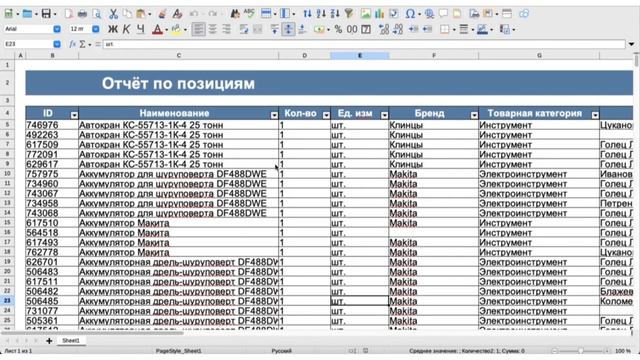Open the Font Size dropdown
The image size is (640, 360).
95,29
